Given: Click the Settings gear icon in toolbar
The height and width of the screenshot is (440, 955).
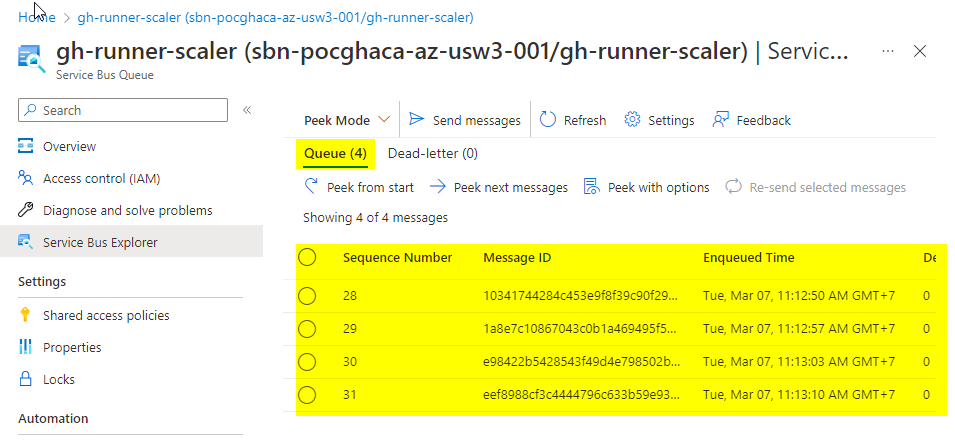Looking at the screenshot, I should click(x=632, y=119).
